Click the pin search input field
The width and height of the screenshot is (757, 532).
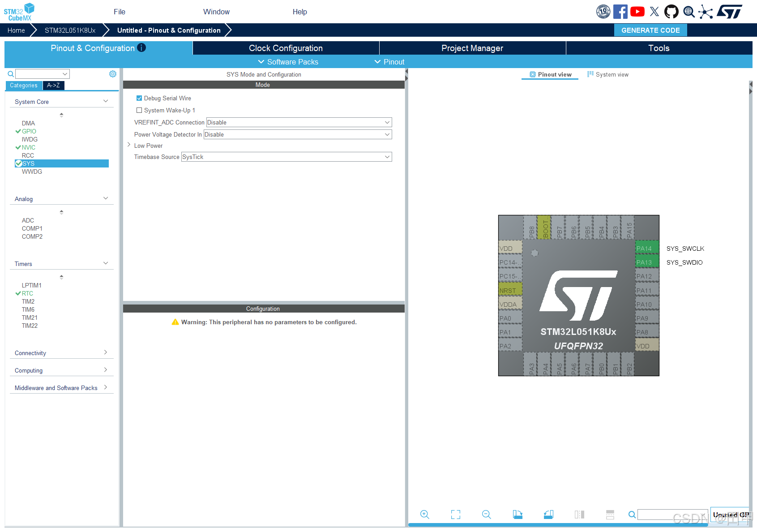point(673,515)
